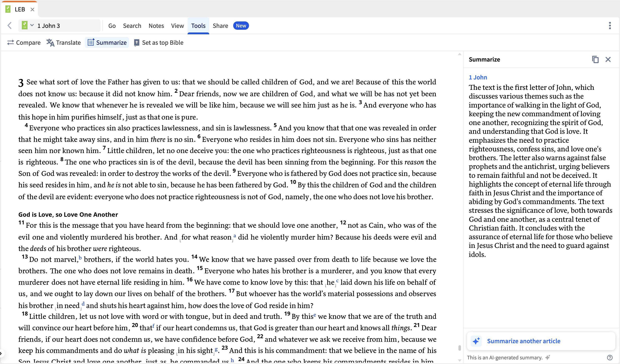Open the Go menu
The height and width of the screenshot is (364, 620).
[x=112, y=26]
